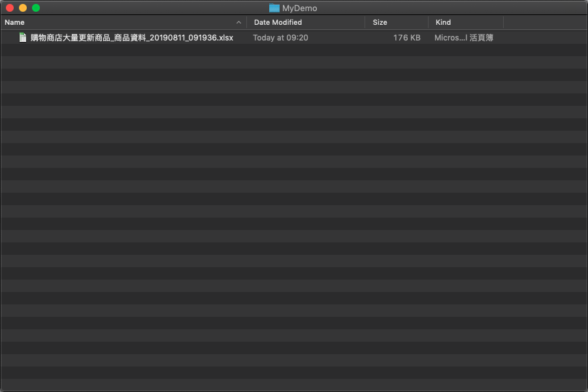Sort by the Kind column header

click(443, 22)
